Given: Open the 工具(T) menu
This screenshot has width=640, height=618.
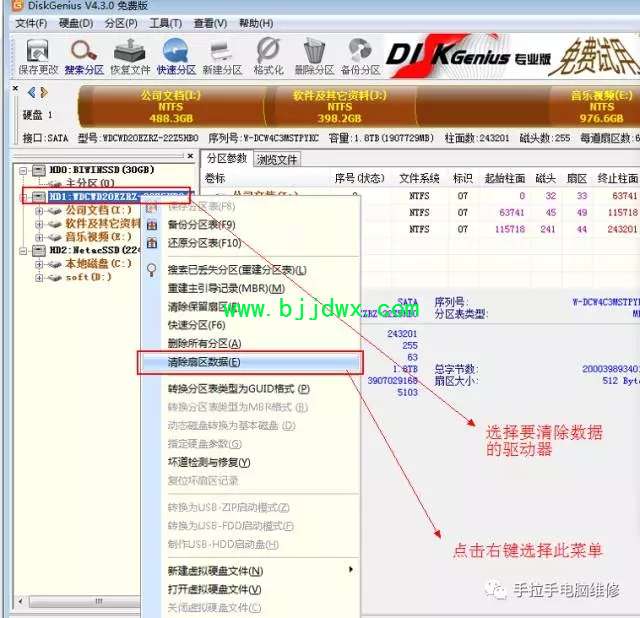Looking at the screenshot, I should pos(165,23).
